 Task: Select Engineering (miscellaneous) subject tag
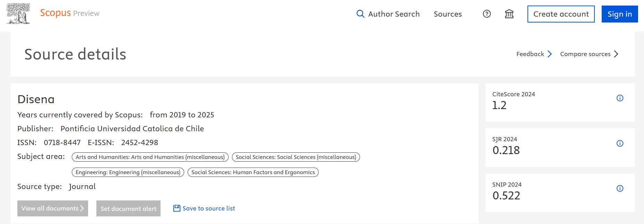[128, 172]
